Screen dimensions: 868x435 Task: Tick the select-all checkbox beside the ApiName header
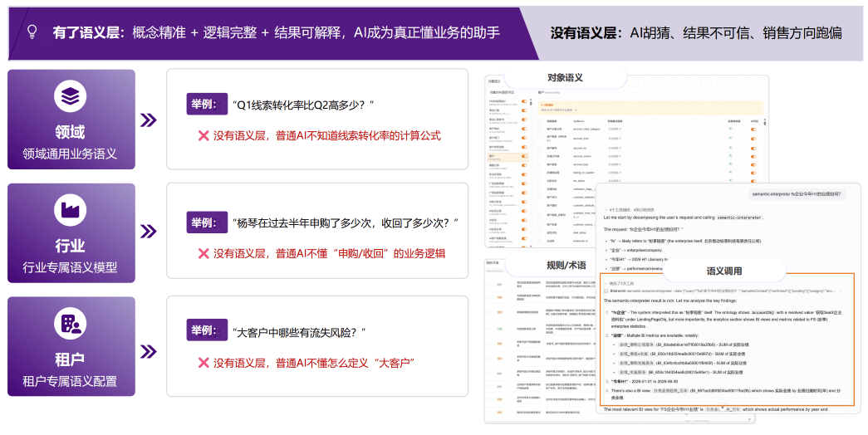tap(539, 121)
